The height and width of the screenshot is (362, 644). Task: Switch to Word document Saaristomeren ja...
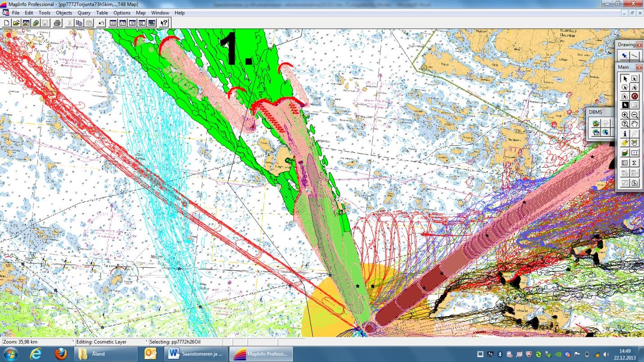196,354
